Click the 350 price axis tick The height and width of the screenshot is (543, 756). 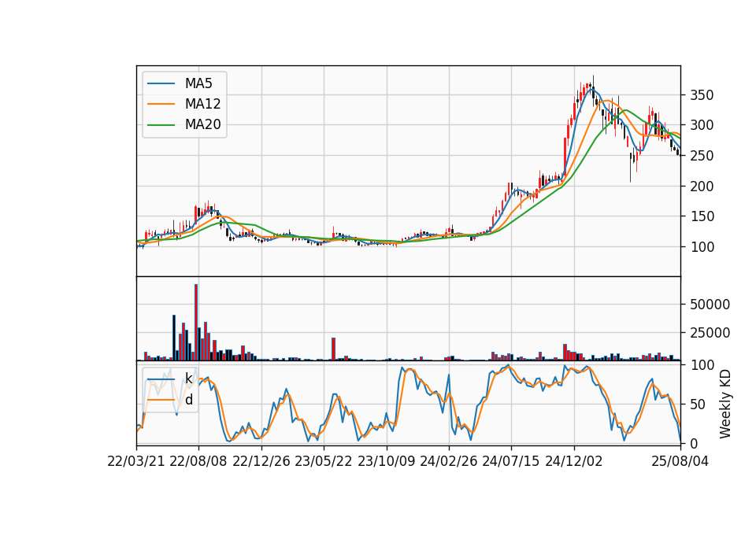702,95
